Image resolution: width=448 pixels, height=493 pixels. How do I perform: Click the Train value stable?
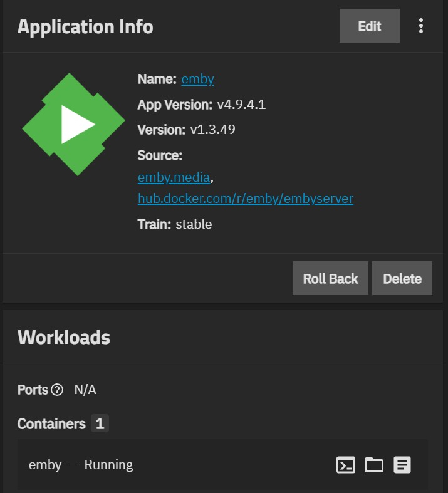coord(194,224)
